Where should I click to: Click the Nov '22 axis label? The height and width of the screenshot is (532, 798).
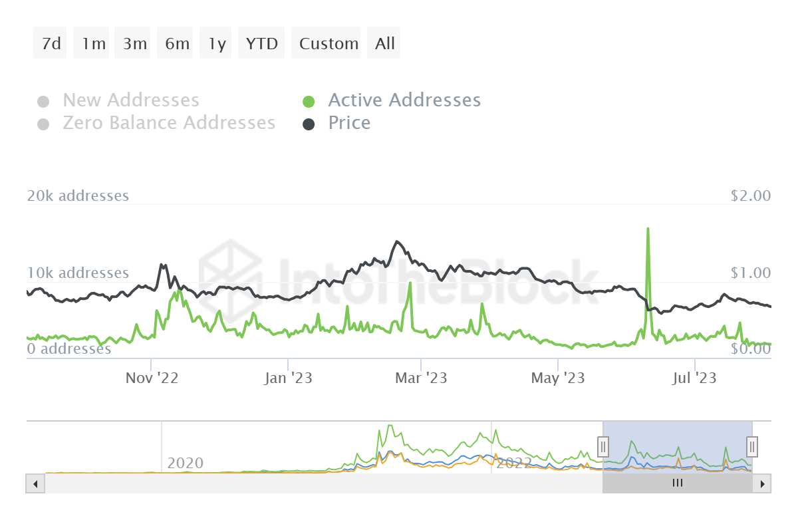pos(152,378)
